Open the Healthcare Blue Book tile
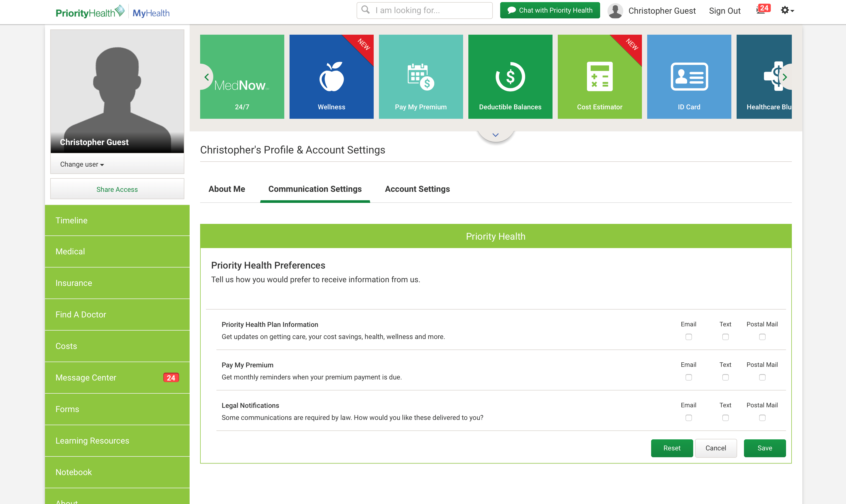The image size is (846, 504). click(764, 76)
